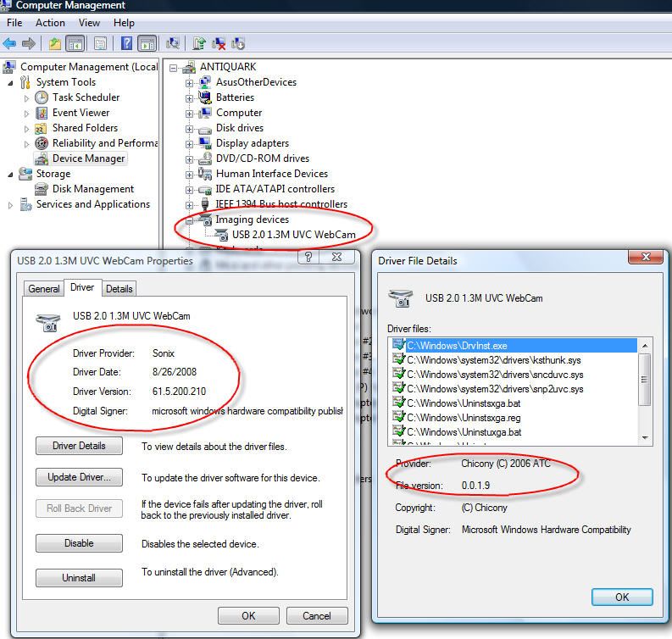The image size is (672, 639).
Task: Click the Reliability and Performance icon
Action: tap(42, 143)
